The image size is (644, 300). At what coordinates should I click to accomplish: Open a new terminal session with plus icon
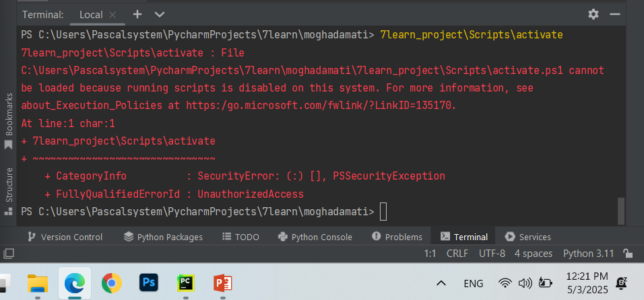[x=137, y=14]
